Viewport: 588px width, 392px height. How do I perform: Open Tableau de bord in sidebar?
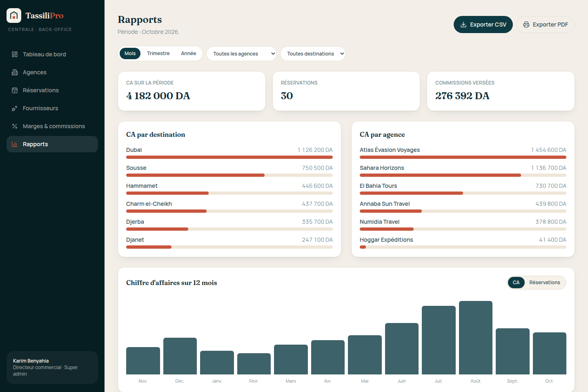click(x=52, y=54)
